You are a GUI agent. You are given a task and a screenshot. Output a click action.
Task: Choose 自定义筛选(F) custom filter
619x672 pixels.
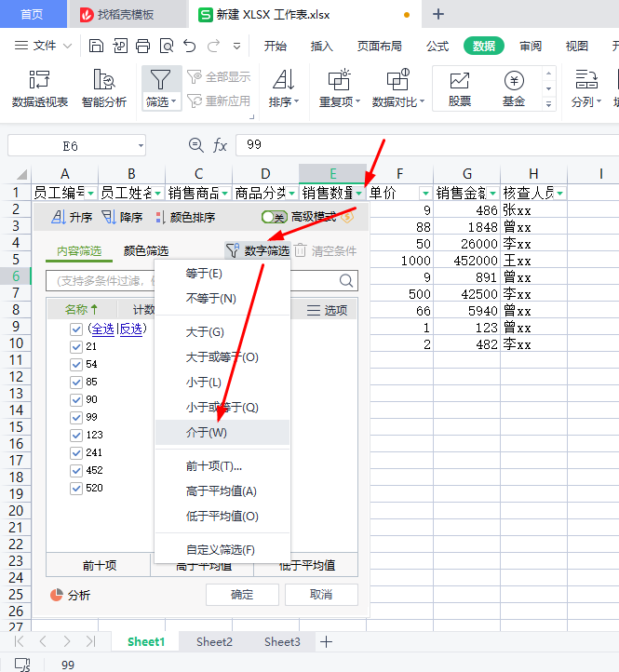[x=222, y=549]
